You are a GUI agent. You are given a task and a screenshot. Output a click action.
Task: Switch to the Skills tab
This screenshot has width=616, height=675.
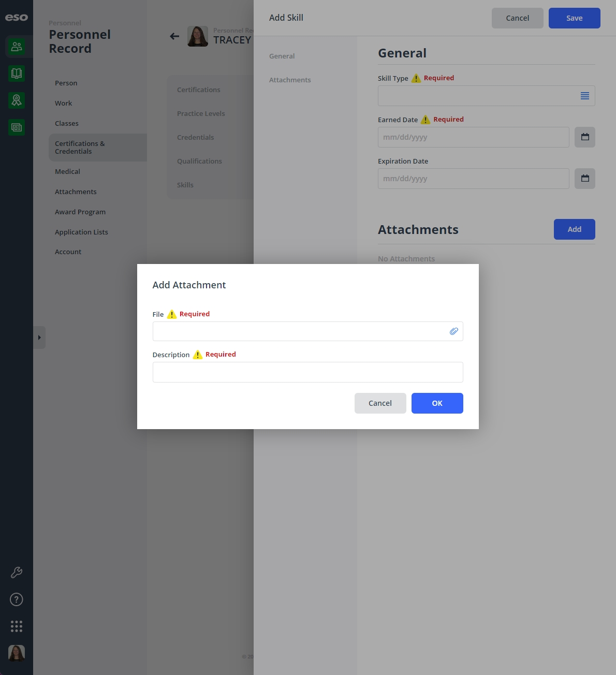pos(185,185)
